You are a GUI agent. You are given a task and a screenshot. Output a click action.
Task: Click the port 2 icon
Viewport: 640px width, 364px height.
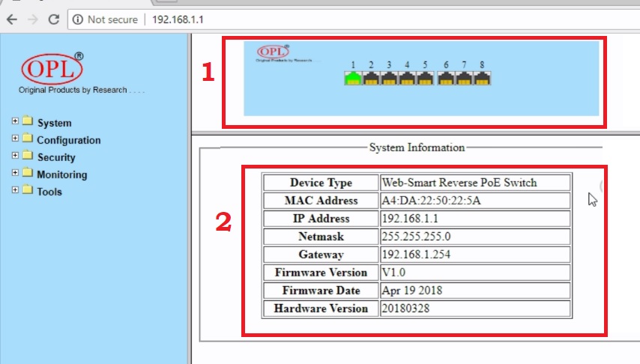point(370,78)
